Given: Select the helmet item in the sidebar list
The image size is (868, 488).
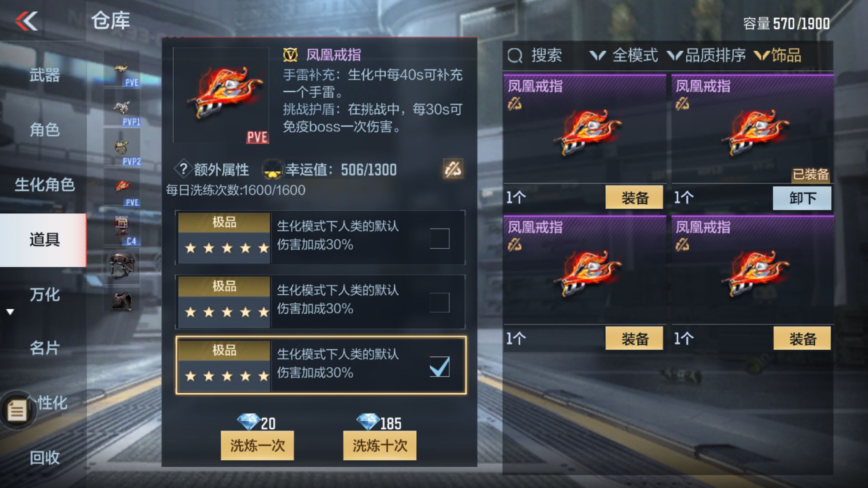Looking at the screenshot, I should pos(122,265).
